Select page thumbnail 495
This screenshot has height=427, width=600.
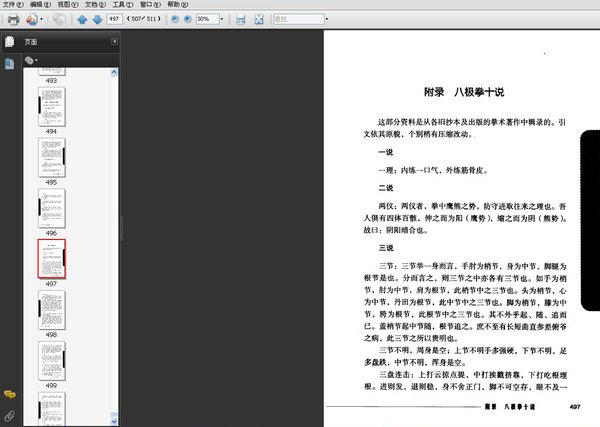pyautogui.click(x=52, y=158)
